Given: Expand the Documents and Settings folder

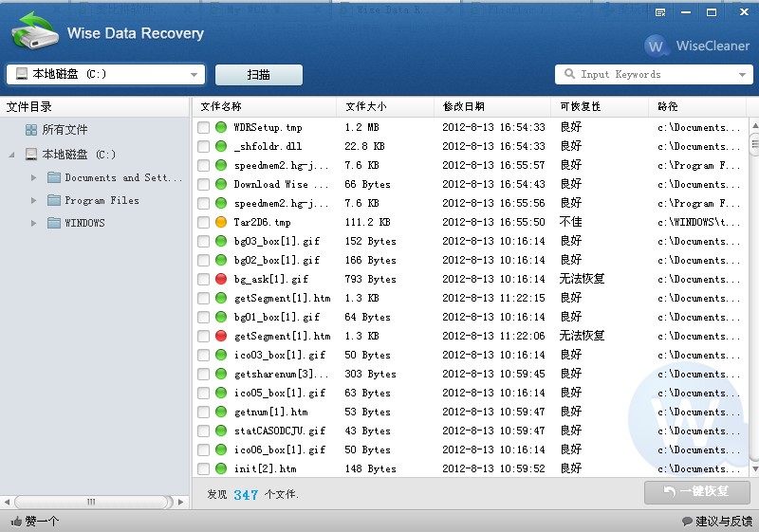Looking at the screenshot, I should (34, 177).
